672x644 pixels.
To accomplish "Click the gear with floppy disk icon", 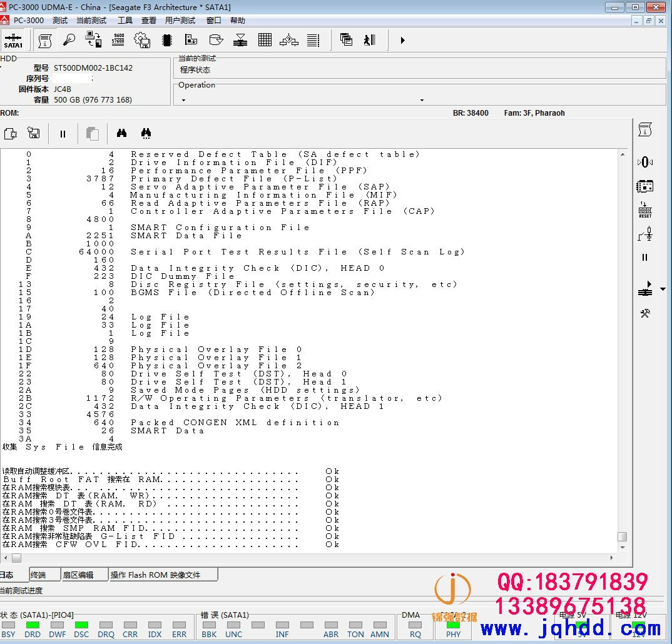I will (142, 40).
